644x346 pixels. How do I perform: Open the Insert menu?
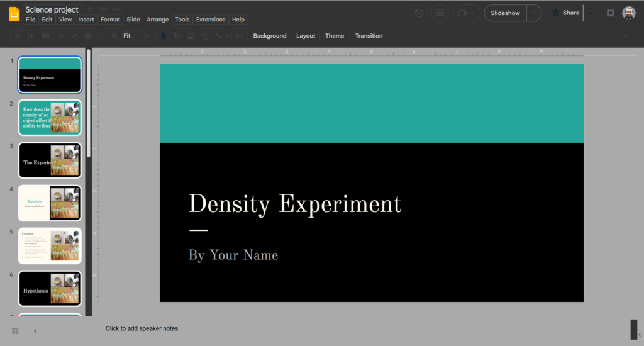(86, 20)
